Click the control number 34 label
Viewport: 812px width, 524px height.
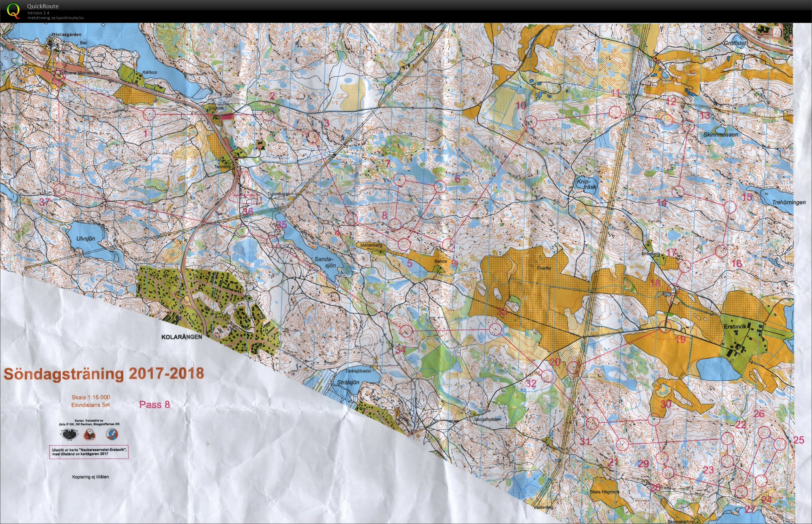[x=401, y=349]
